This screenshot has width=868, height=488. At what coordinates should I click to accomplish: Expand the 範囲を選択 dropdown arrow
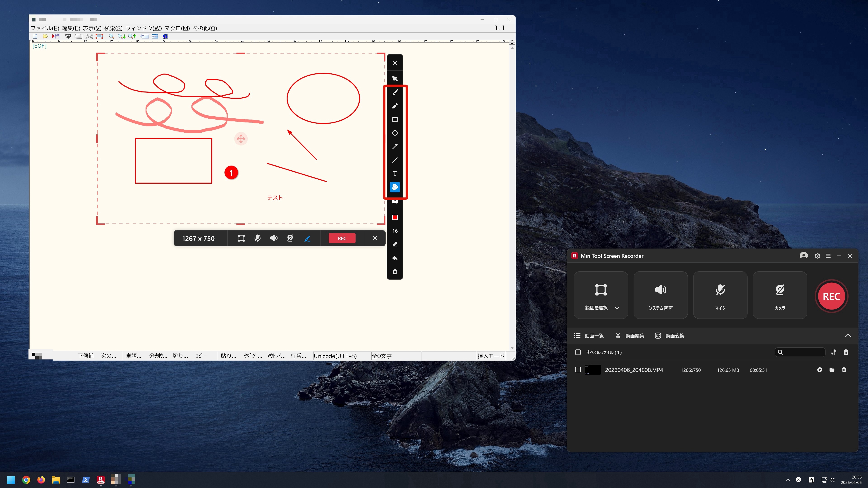click(x=617, y=308)
